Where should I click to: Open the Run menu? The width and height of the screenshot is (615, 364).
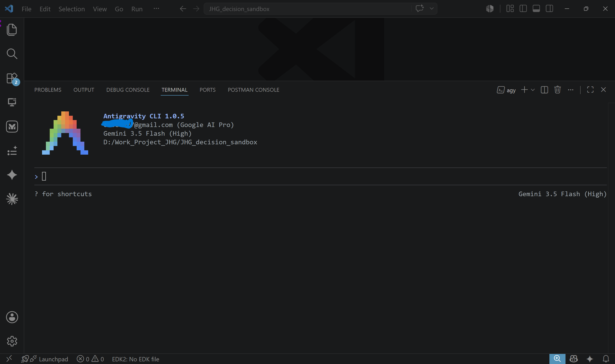pos(137,9)
